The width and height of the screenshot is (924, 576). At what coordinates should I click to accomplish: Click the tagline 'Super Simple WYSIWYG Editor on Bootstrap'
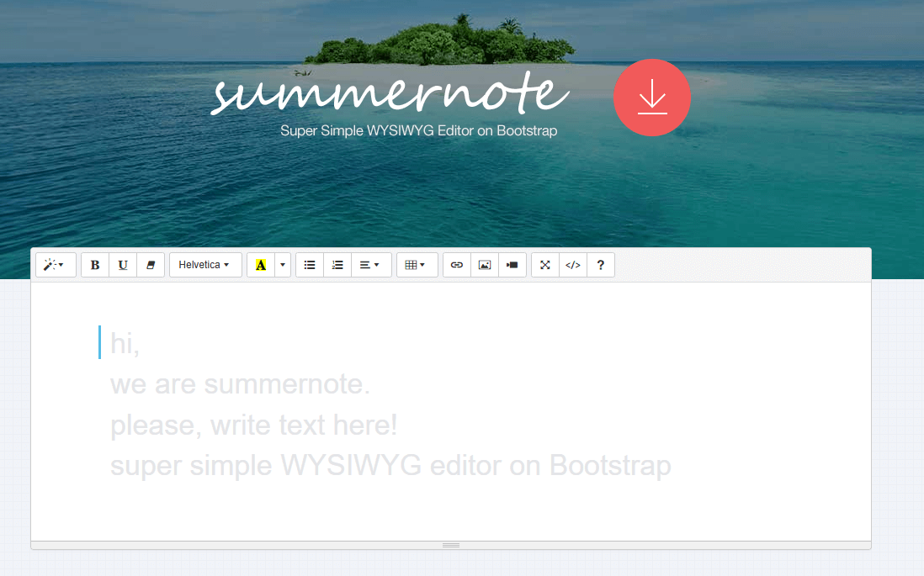coord(418,130)
